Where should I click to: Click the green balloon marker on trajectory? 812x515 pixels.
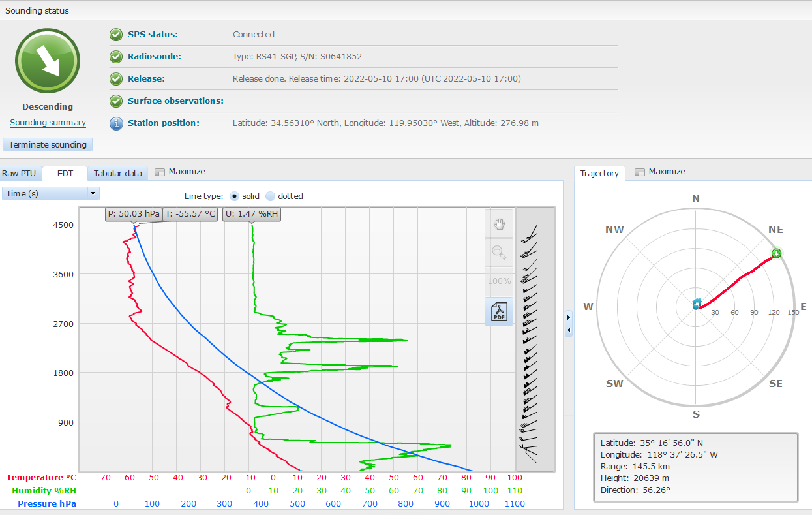776,253
